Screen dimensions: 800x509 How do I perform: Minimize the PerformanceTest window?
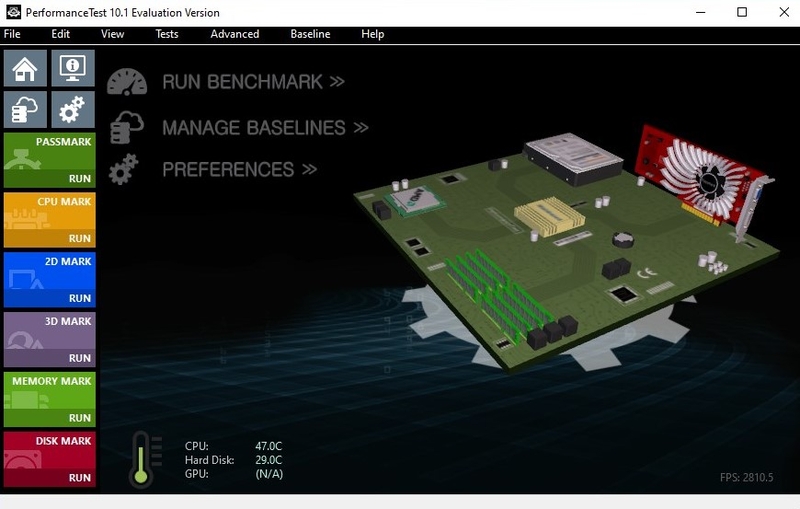[701, 12]
